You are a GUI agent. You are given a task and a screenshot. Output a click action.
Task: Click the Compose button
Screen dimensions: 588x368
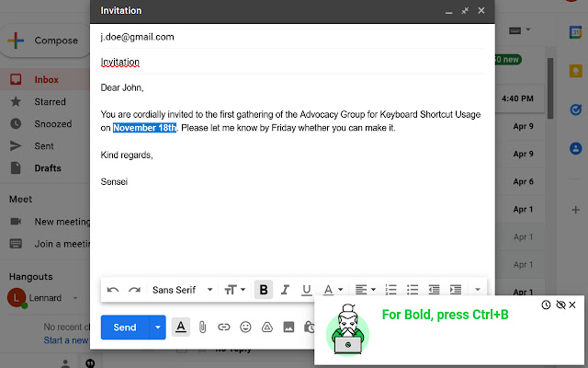coord(45,40)
